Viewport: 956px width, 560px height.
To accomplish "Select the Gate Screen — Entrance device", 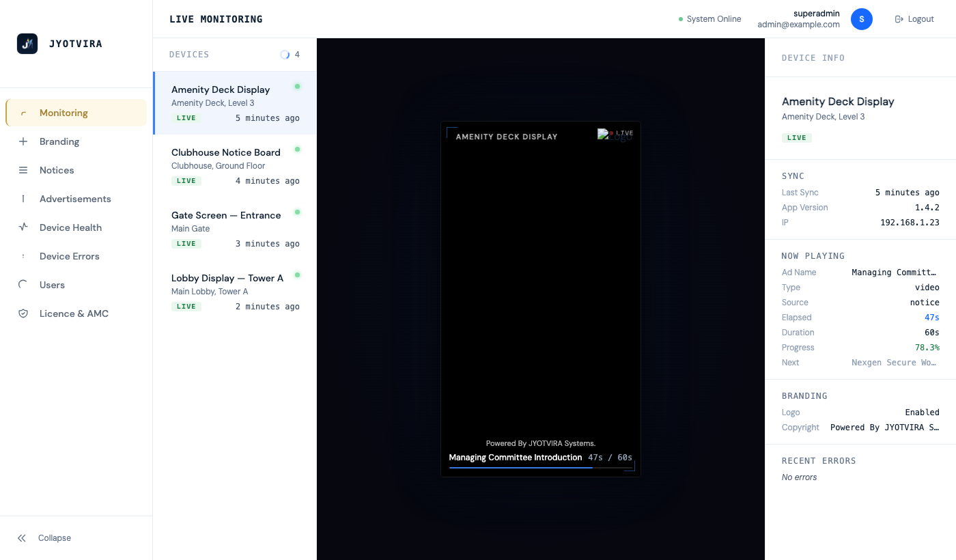I will (x=235, y=229).
